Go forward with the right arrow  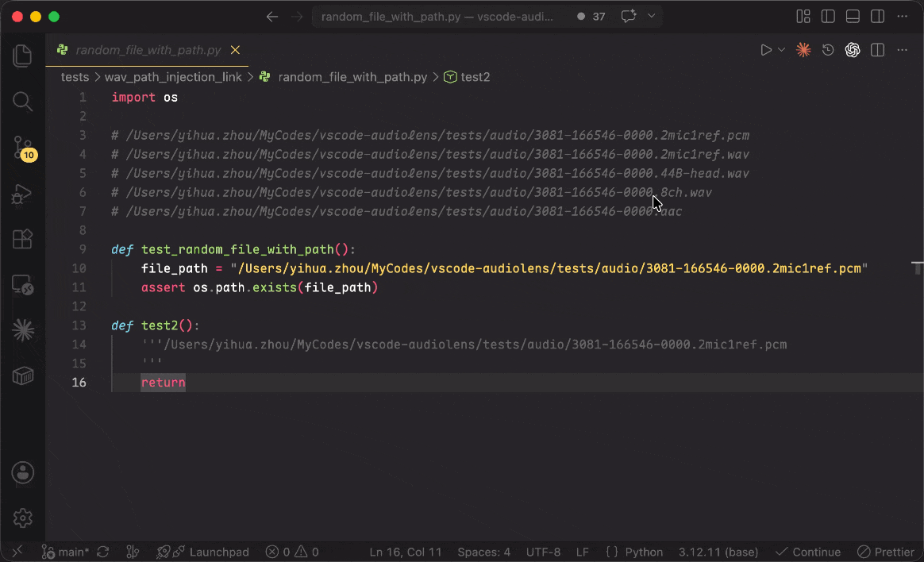point(296,17)
